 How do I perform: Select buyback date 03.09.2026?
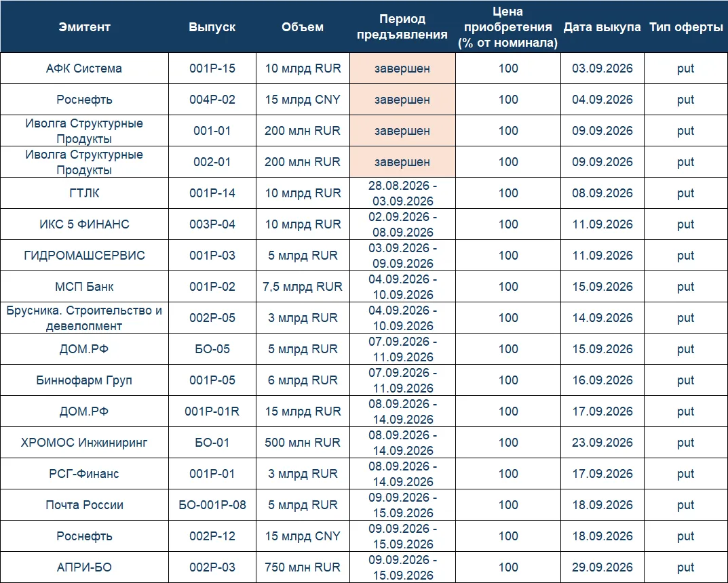click(x=602, y=68)
